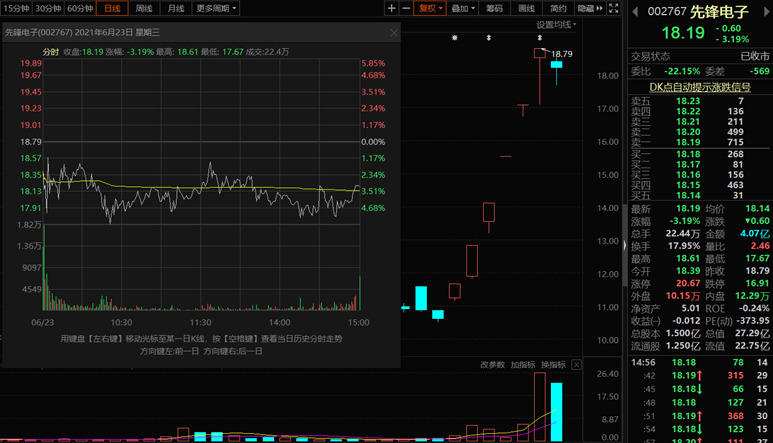Open the 复权 adjustment dropdown
The height and width of the screenshot is (443, 773).
tap(430, 8)
